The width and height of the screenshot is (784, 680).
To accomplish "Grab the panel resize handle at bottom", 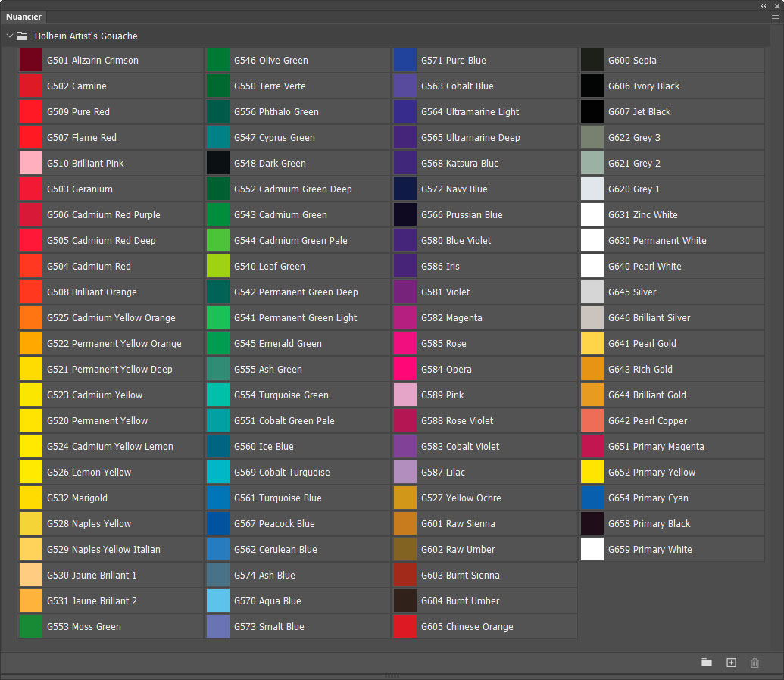I will [x=392, y=675].
